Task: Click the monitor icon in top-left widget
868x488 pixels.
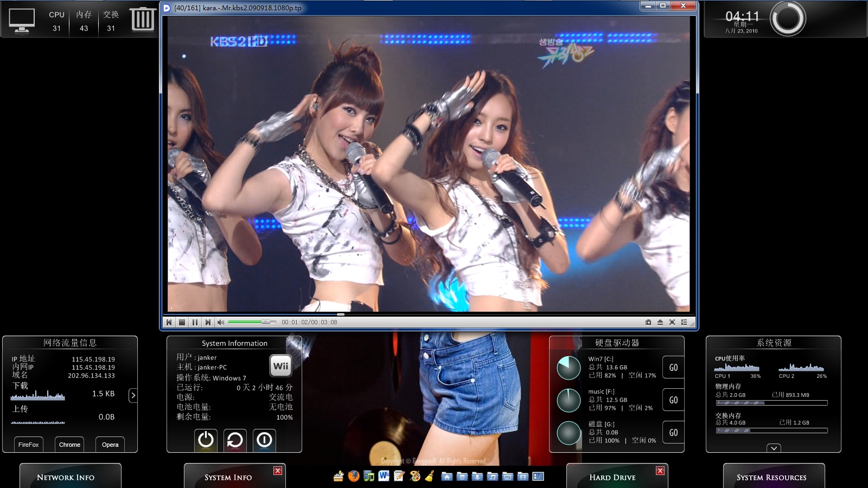Action: [x=22, y=21]
